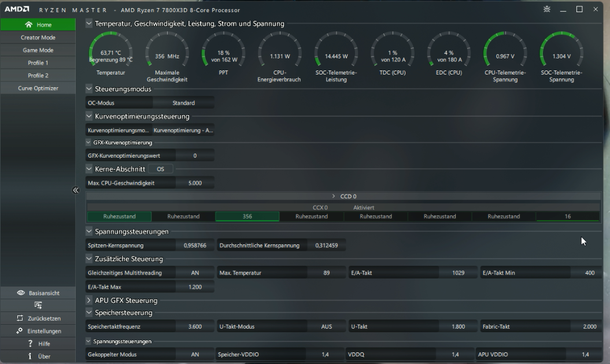The width and height of the screenshot is (610, 364).
Task: Select the first Ruhezustand core cell
Action: 120,216
